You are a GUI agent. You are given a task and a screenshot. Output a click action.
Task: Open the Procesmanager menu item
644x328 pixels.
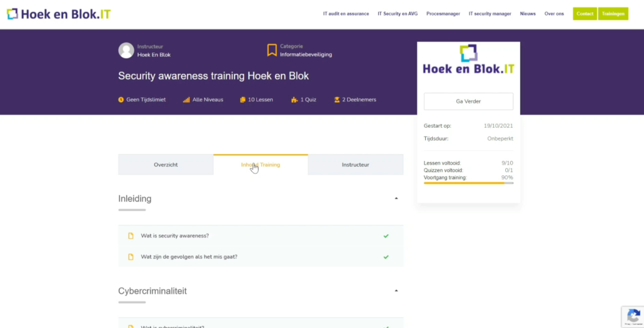(443, 14)
